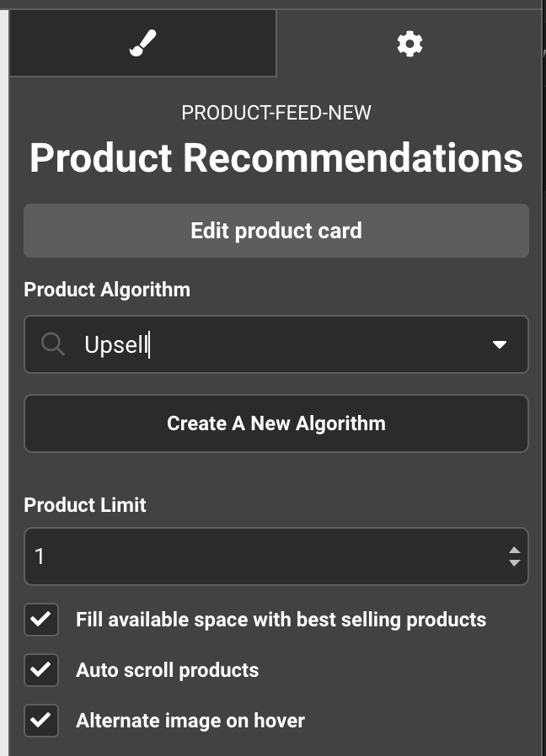Click the Fill available space label text
The image size is (546, 756).
281,620
